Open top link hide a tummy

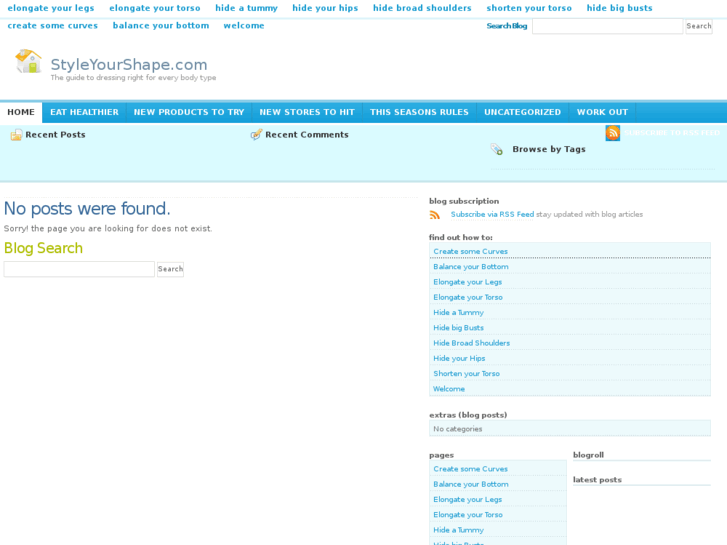click(x=246, y=8)
